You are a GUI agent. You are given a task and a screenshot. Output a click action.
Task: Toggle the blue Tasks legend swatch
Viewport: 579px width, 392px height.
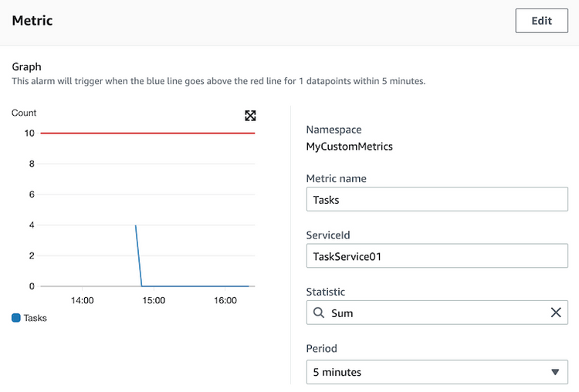click(x=16, y=318)
